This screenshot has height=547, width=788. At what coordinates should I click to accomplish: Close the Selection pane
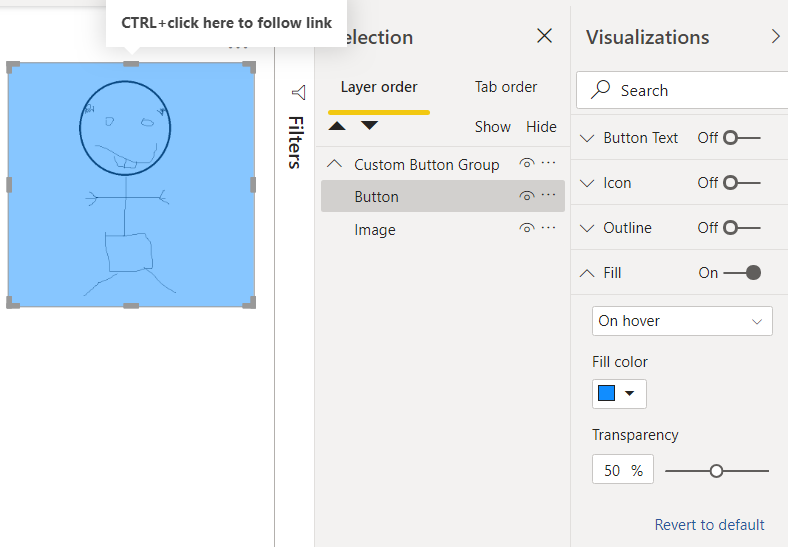(545, 37)
